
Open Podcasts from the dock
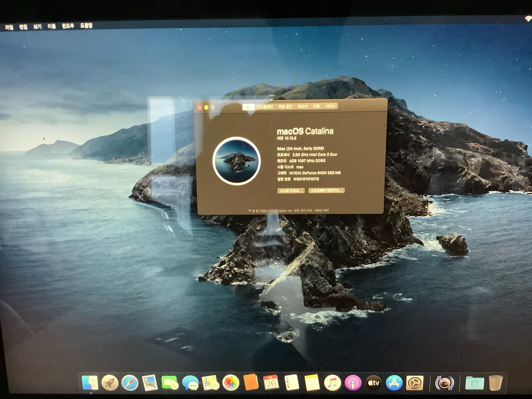(352, 382)
